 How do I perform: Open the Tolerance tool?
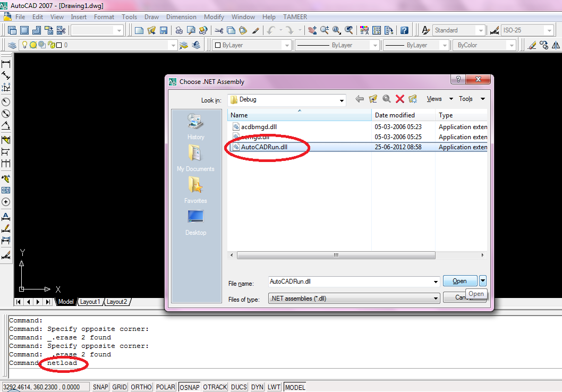point(6,190)
